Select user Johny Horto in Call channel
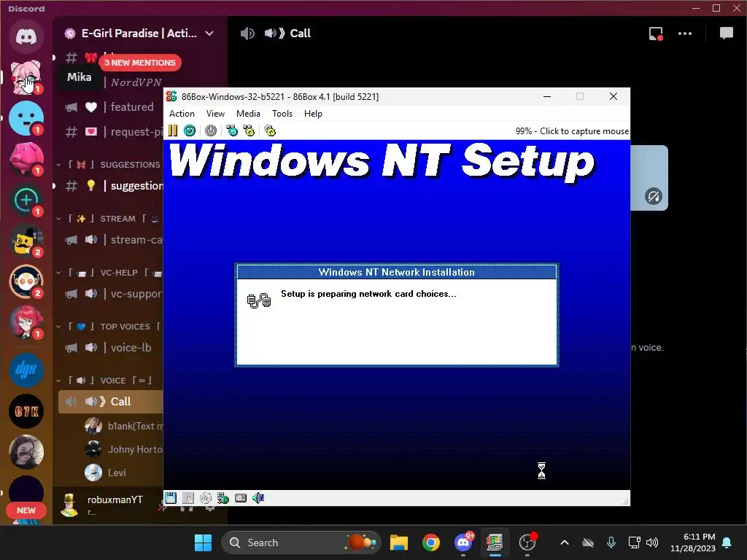The height and width of the screenshot is (560, 747). [123, 449]
